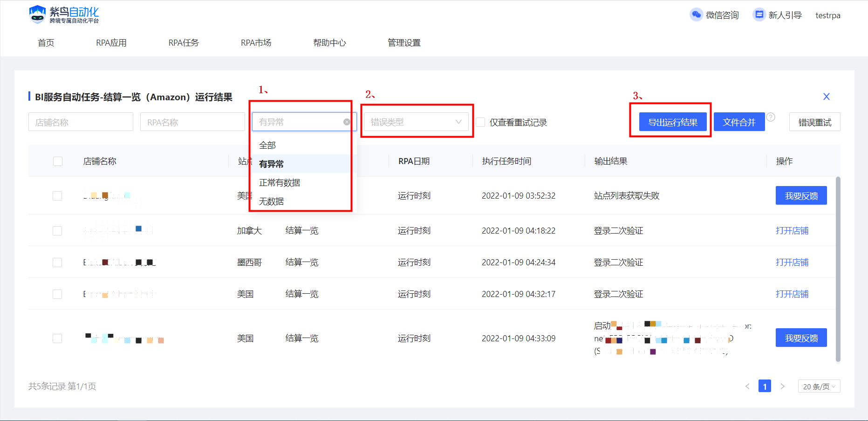Open the RPA应用 nav tab
This screenshot has width=868, height=421.
(x=111, y=43)
